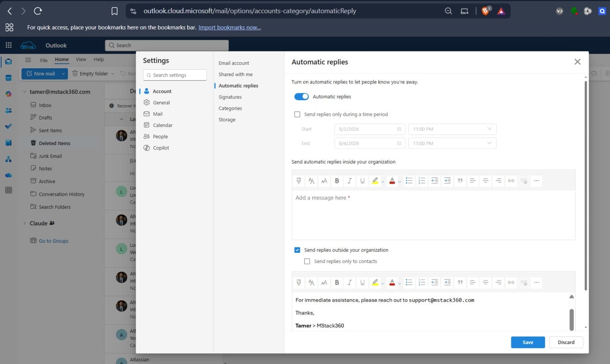Click Align center in the inside-organization editor
Image resolution: width=610 pixels, height=364 pixels.
pyautogui.click(x=485, y=181)
